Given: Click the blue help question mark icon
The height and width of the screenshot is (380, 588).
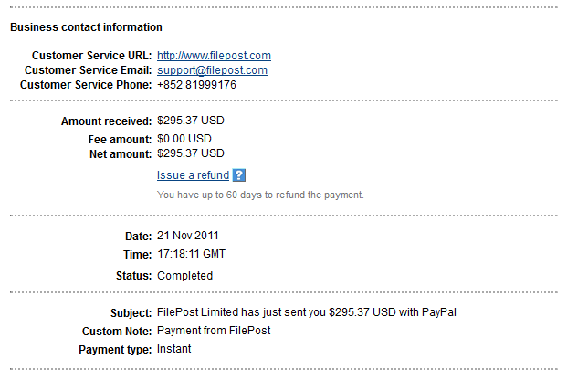Looking at the screenshot, I should click(239, 175).
